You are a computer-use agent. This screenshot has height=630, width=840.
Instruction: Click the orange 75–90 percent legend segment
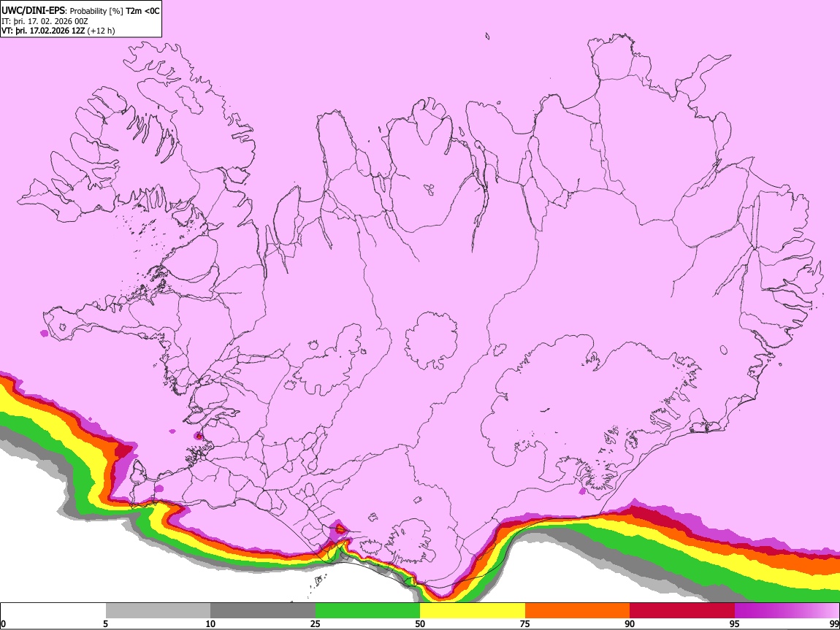[578, 611]
